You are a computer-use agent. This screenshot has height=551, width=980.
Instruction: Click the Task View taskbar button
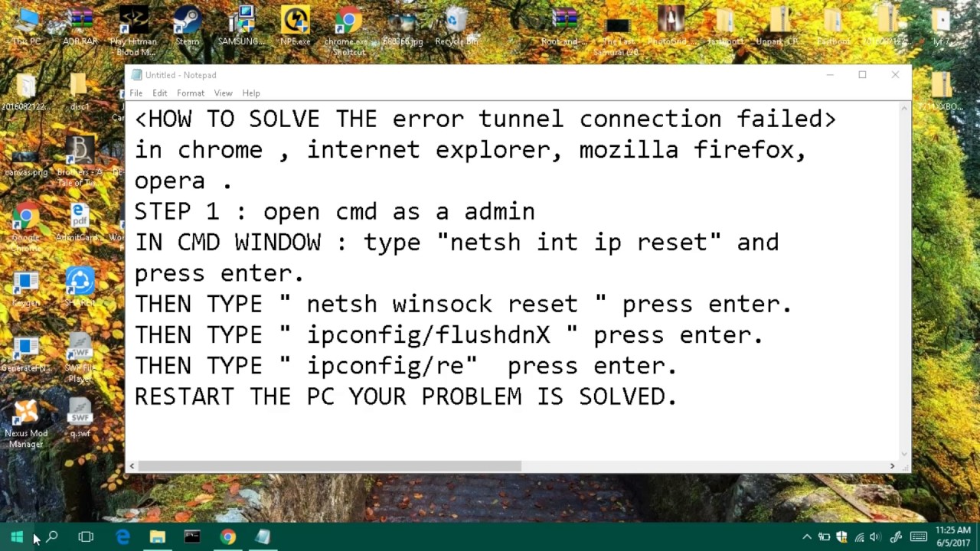pyautogui.click(x=86, y=537)
